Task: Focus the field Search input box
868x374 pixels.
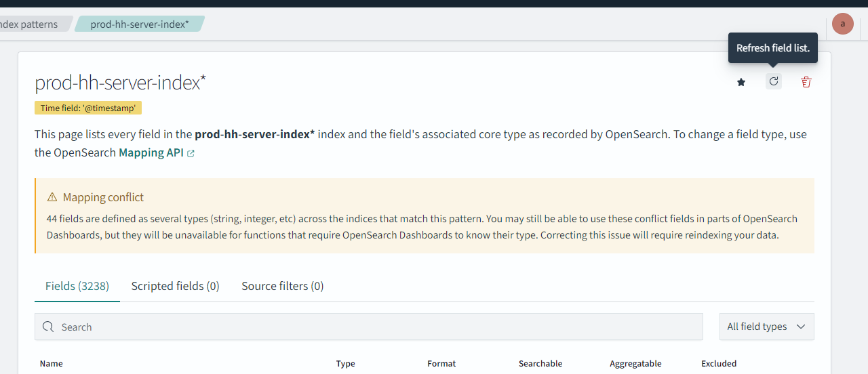Action: click(373, 327)
